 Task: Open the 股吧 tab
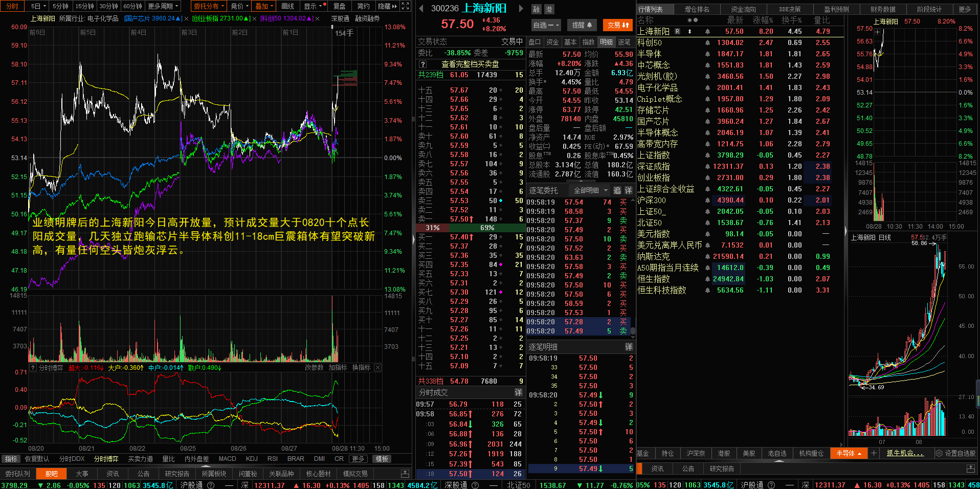coord(51,474)
